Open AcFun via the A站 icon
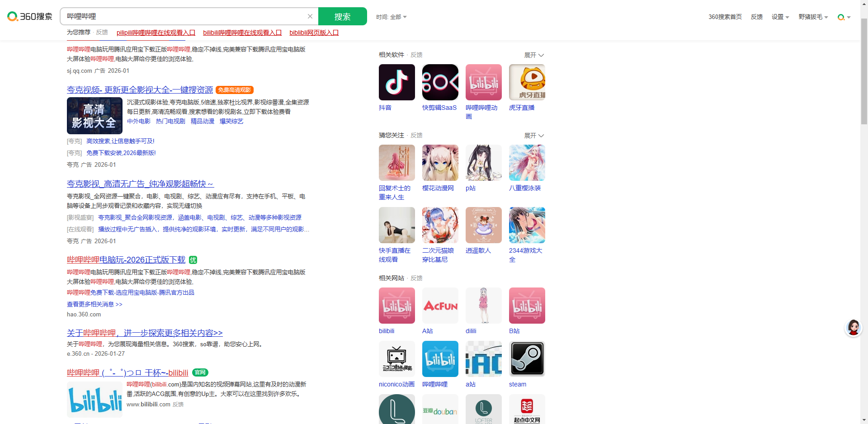The width and height of the screenshot is (868, 424). click(x=440, y=306)
